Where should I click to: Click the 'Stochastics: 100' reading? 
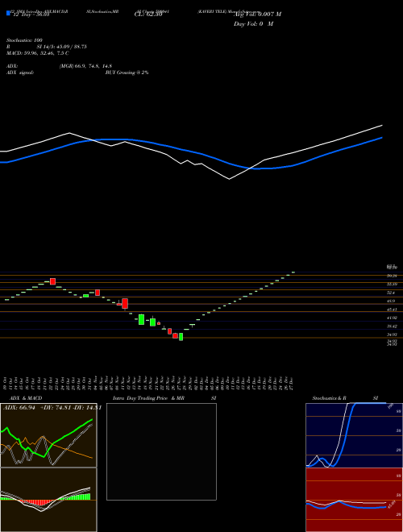[x=24, y=40]
